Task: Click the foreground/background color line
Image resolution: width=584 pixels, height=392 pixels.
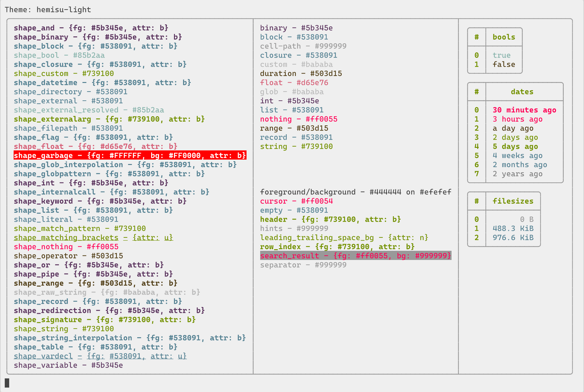Action: click(356, 192)
